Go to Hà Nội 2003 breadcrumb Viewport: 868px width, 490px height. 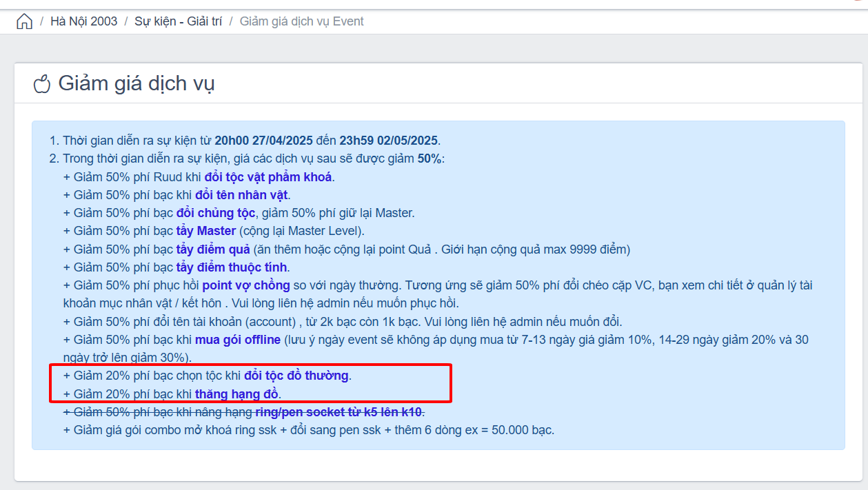click(84, 21)
